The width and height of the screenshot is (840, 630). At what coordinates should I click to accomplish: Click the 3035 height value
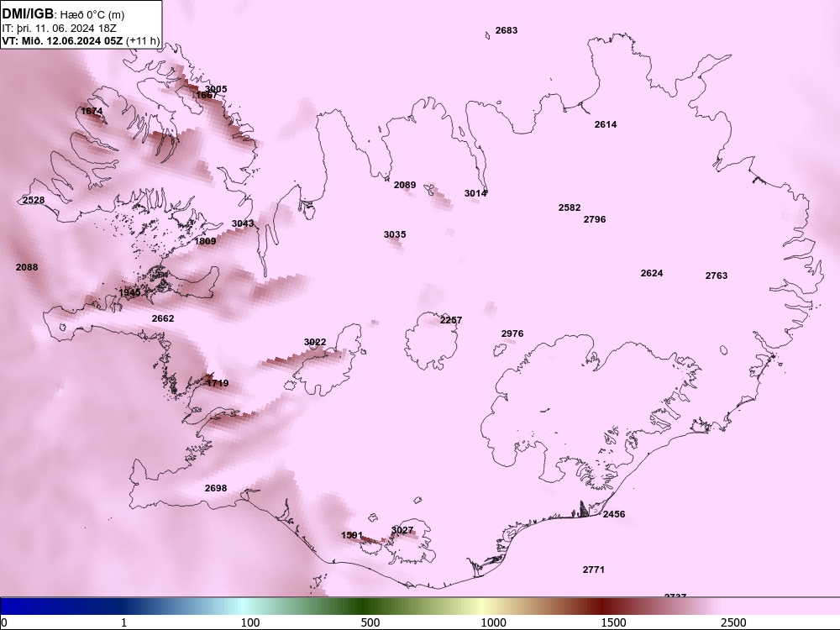(x=395, y=234)
